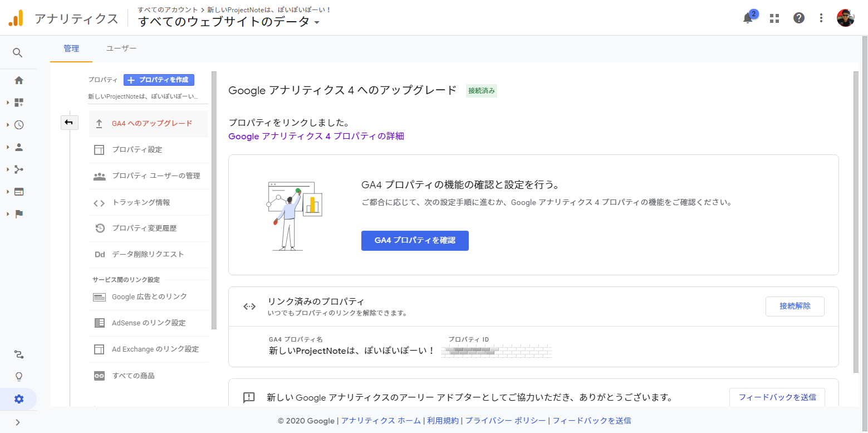Screen dimensions: 868x433
Task: Expand the Audience person reports section
Action: pos(19,147)
